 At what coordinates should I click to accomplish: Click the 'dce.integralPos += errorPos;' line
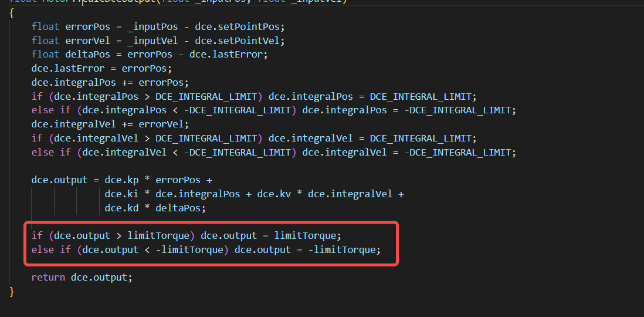click(110, 83)
